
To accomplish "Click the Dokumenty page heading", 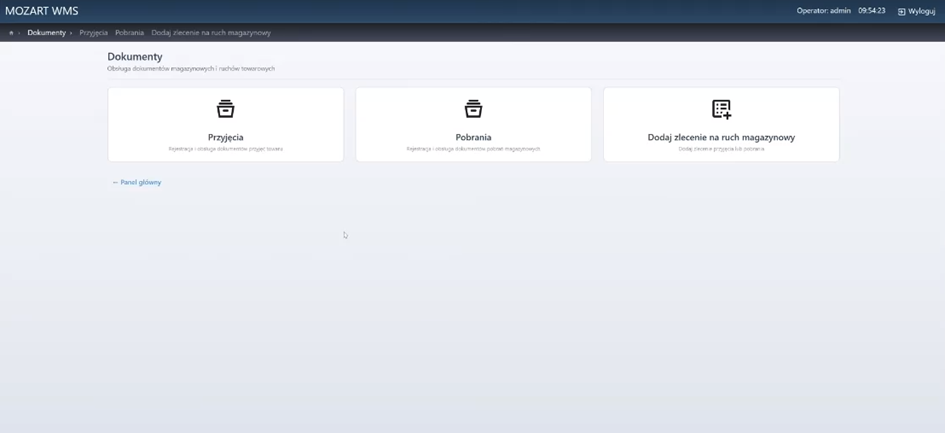I will coord(135,57).
